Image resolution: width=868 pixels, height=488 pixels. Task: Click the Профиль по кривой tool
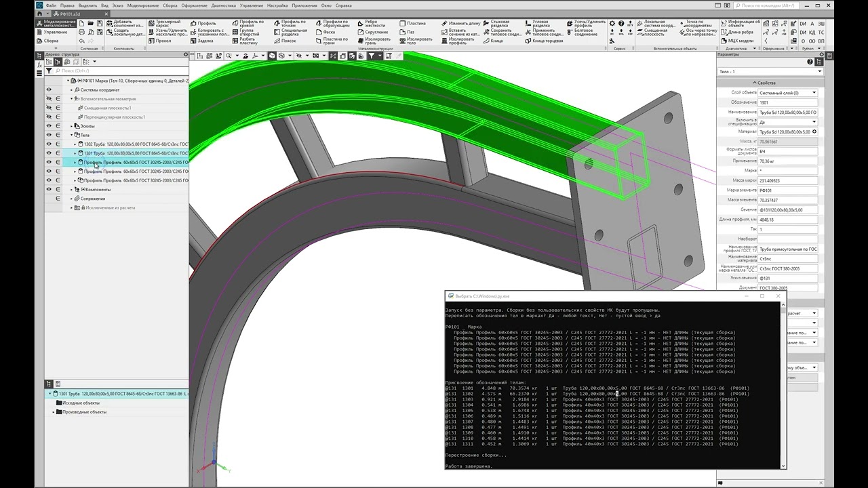tap(247, 24)
